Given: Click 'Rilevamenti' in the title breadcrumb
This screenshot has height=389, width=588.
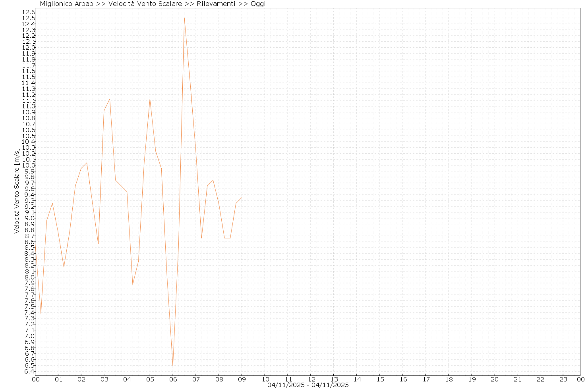Looking at the screenshot, I should tap(214, 4).
